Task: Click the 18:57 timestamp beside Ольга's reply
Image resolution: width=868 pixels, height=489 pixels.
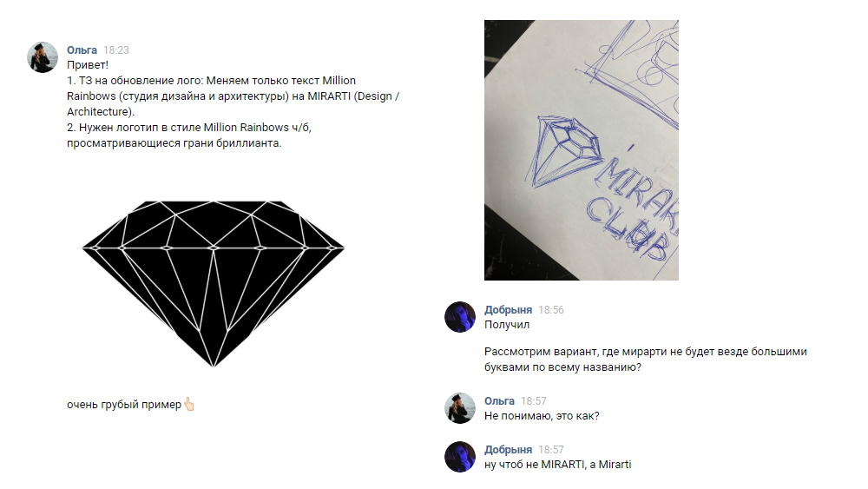Action: click(534, 401)
